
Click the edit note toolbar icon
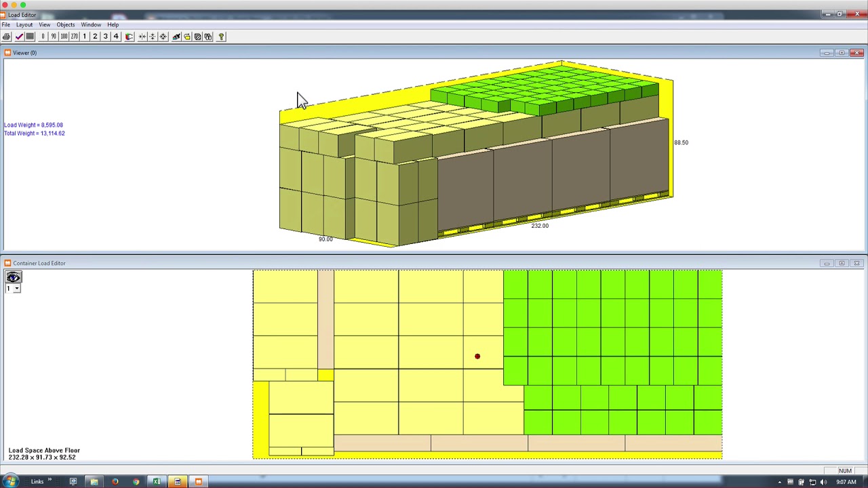pos(198,37)
